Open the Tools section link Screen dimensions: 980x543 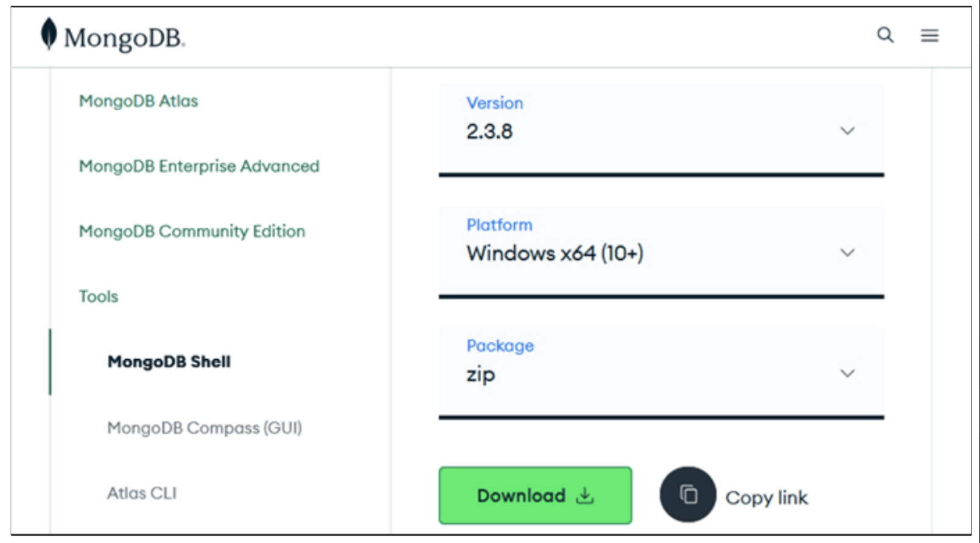click(99, 296)
